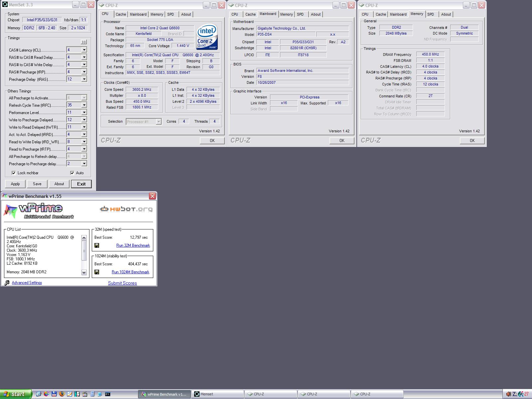Expand RAS# to CAS# Write Delay dropdown
This screenshot has height=399, width=532.
84,65
